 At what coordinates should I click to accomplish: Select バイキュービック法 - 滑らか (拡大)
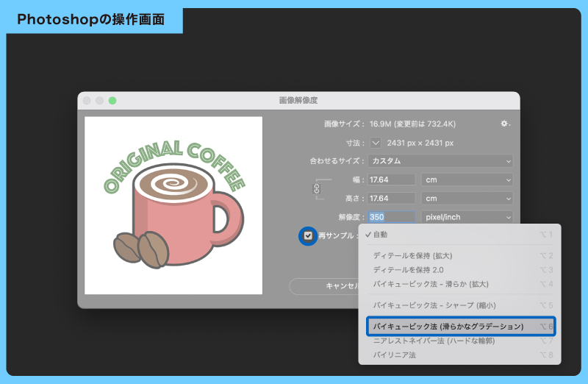coord(460,284)
